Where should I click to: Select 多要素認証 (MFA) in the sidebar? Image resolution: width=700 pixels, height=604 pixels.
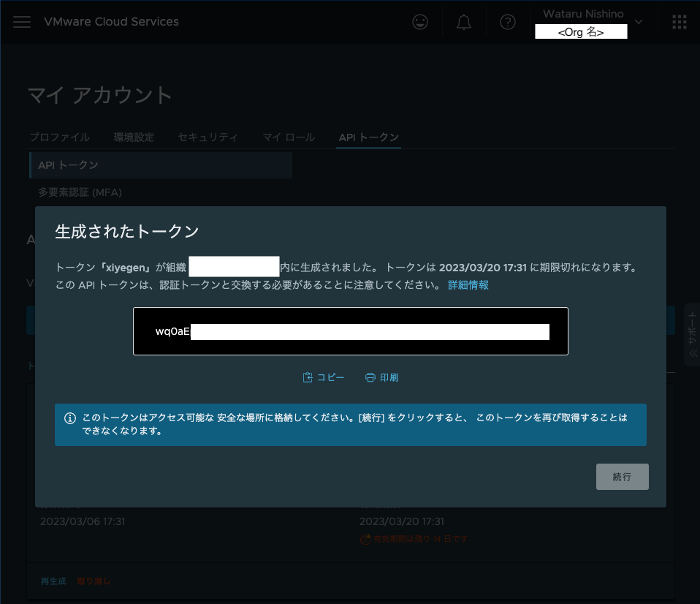coord(80,192)
